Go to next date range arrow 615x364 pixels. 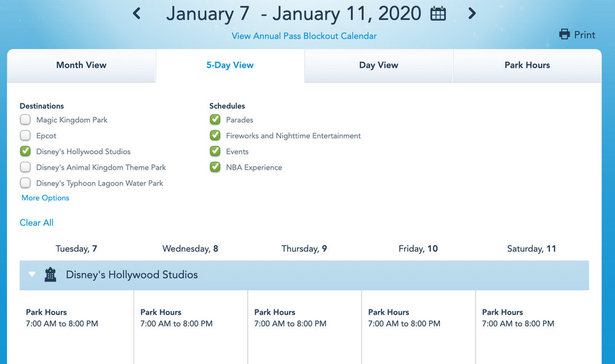[x=472, y=13]
